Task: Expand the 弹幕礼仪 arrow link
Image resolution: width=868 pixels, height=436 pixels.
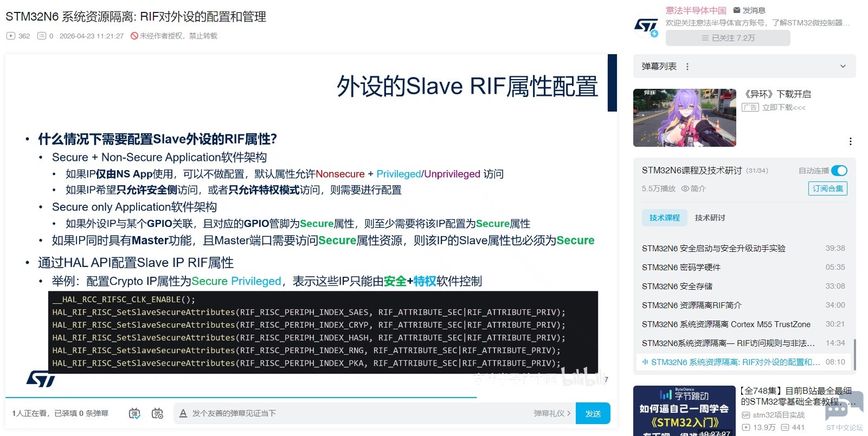Action: (552, 413)
